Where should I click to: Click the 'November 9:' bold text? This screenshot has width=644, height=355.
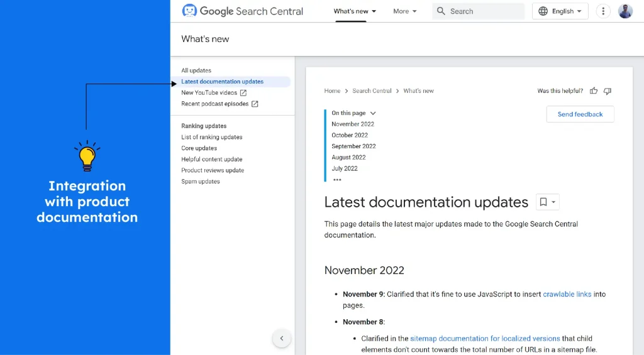(x=364, y=294)
